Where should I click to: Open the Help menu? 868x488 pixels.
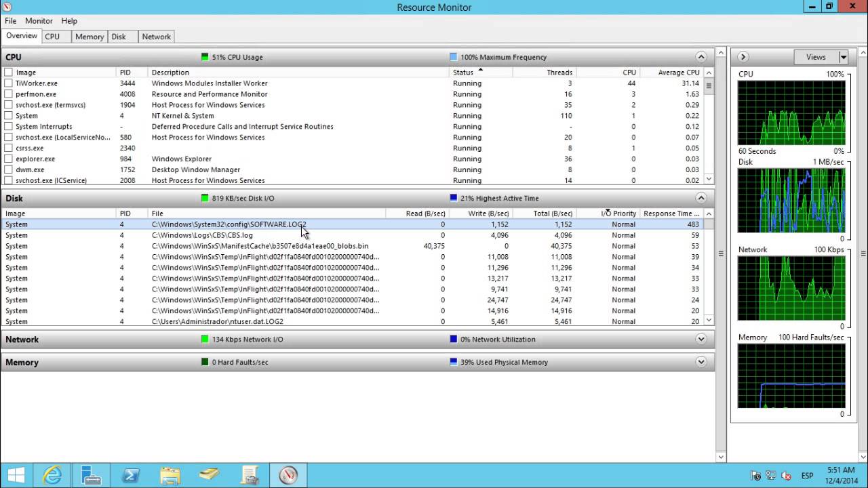click(69, 21)
